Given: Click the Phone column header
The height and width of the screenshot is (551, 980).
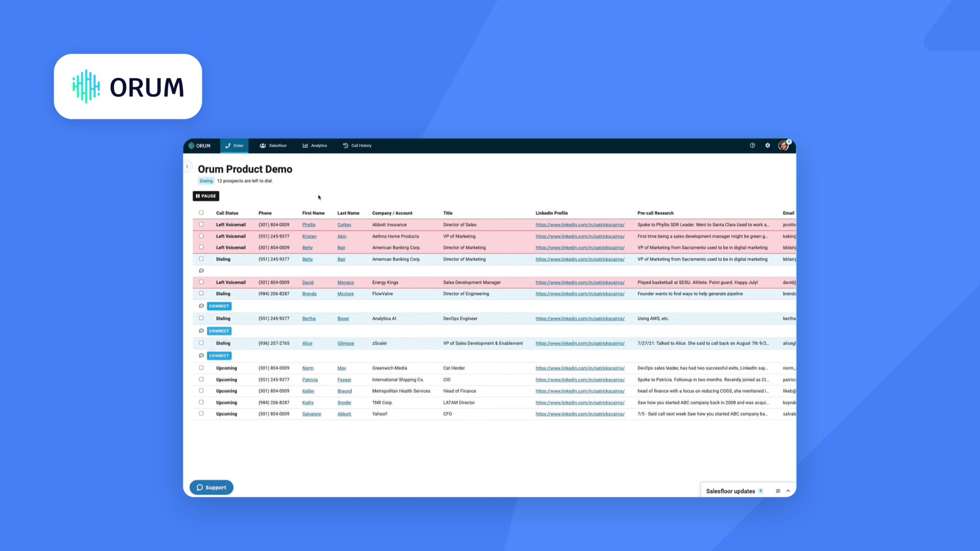Looking at the screenshot, I should 265,213.
